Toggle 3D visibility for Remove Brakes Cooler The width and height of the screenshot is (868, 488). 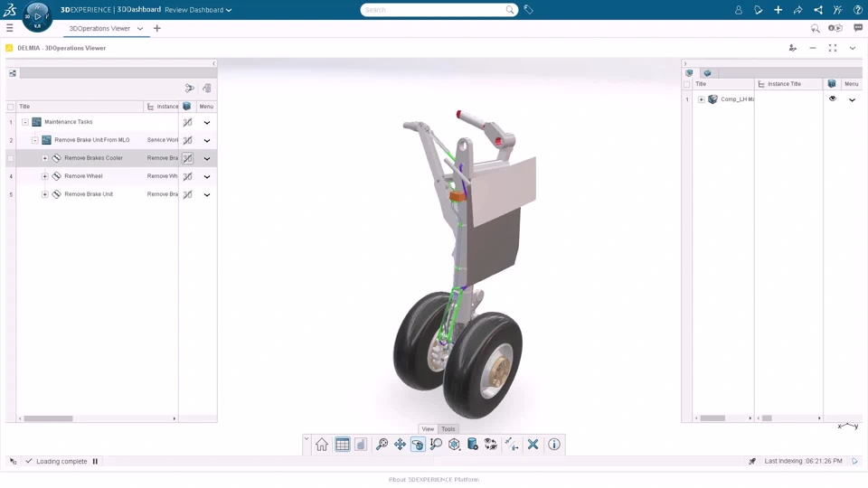pos(188,158)
